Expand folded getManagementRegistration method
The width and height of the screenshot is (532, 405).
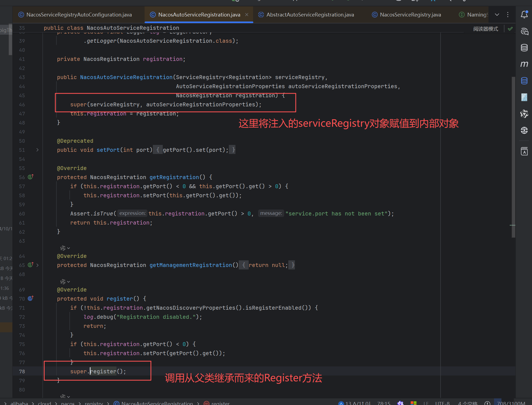tap(37, 265)
